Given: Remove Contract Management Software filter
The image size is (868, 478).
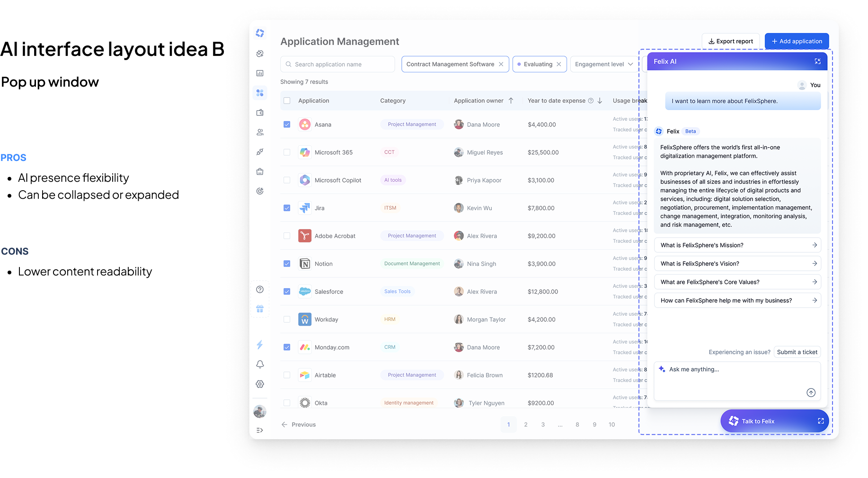Looking at the screenshot, I should (501, 64).
